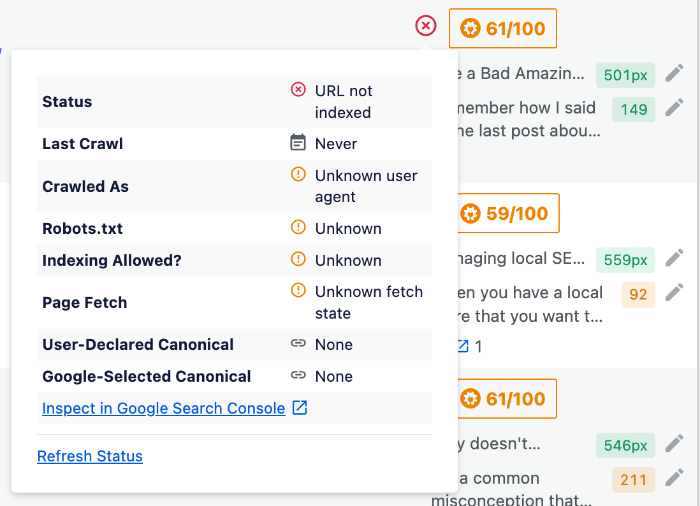This screenshot has width=700, height=506.
Task: Click the orange 211 description length badge
Action: tap(633, 480)
